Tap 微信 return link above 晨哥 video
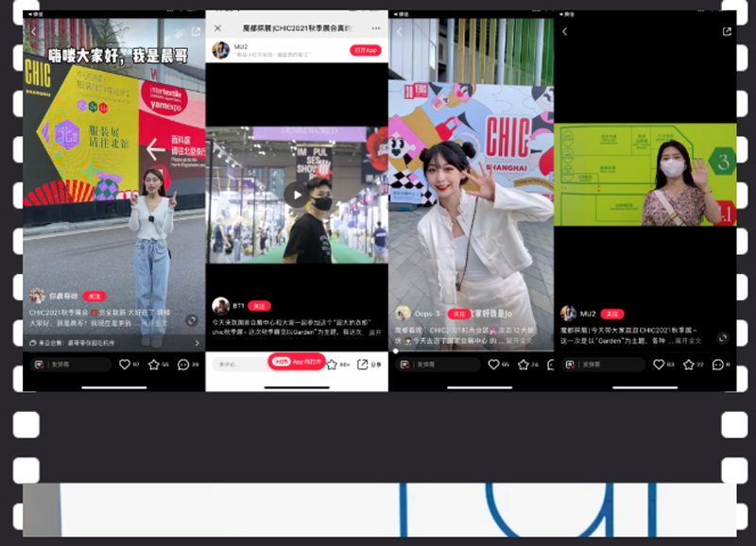756x546 pixels. pos(35,14)
